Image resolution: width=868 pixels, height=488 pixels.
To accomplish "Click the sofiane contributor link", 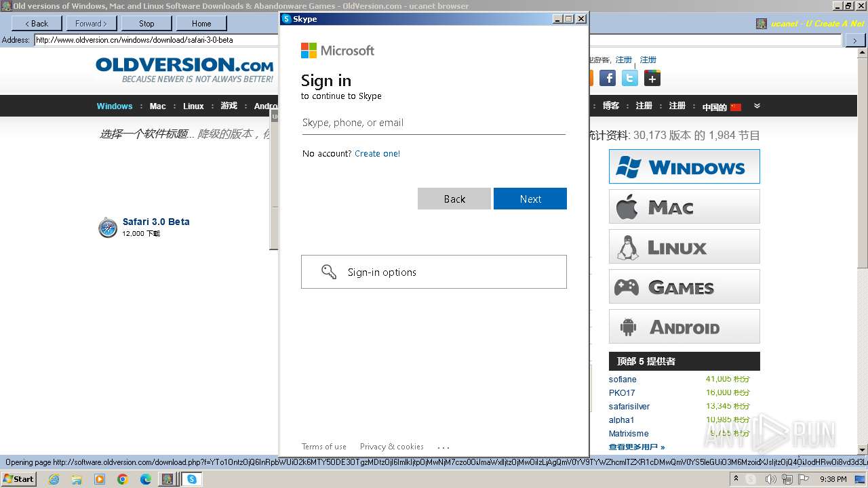I will click(623, 380).
